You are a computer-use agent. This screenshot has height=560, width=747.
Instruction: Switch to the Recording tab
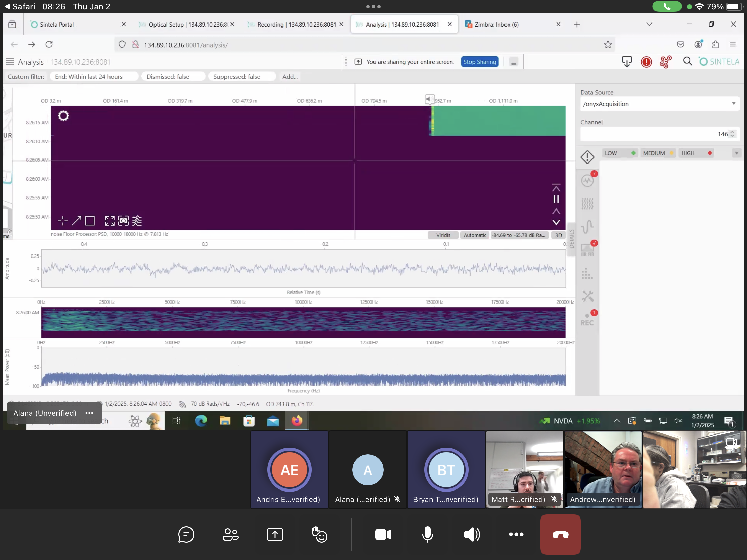coord(295,24)
